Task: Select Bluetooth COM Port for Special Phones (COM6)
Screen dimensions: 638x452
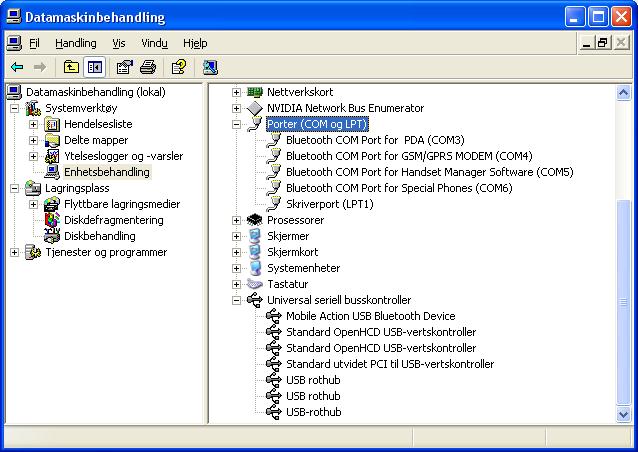Action: pos(399,188)
